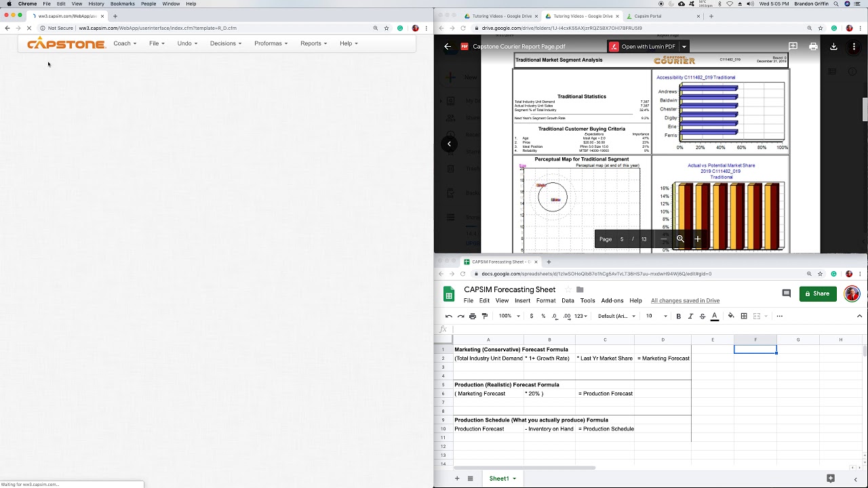Switch to the Capsim Portal tab
Viewport: 868px width, 488px height.
point(648,16)
